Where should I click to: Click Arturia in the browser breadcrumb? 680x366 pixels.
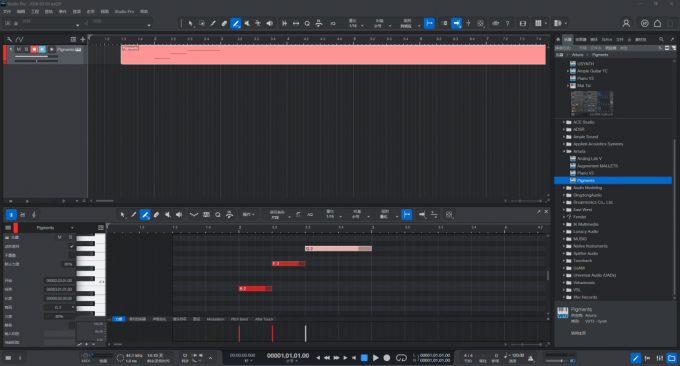click(x=577, y=55)
